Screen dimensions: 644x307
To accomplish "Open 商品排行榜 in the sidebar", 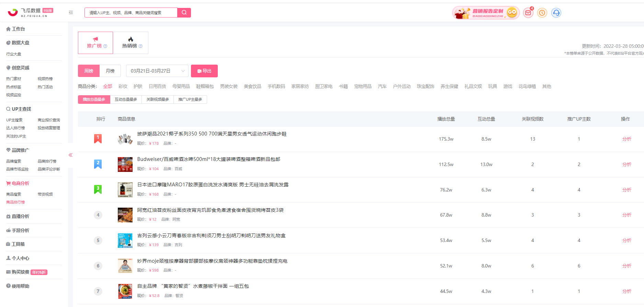I will [x=15, y=202].
